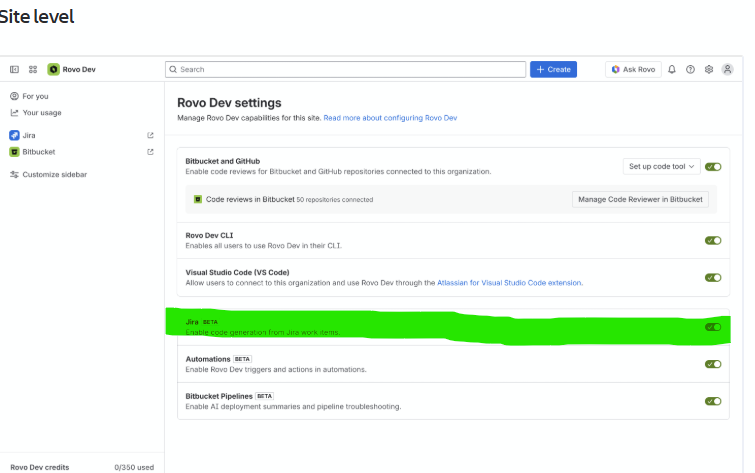755x473 pixels.
Task: Click the Bitbucket icon beside Code reviews
Action: tap(197, 199)
